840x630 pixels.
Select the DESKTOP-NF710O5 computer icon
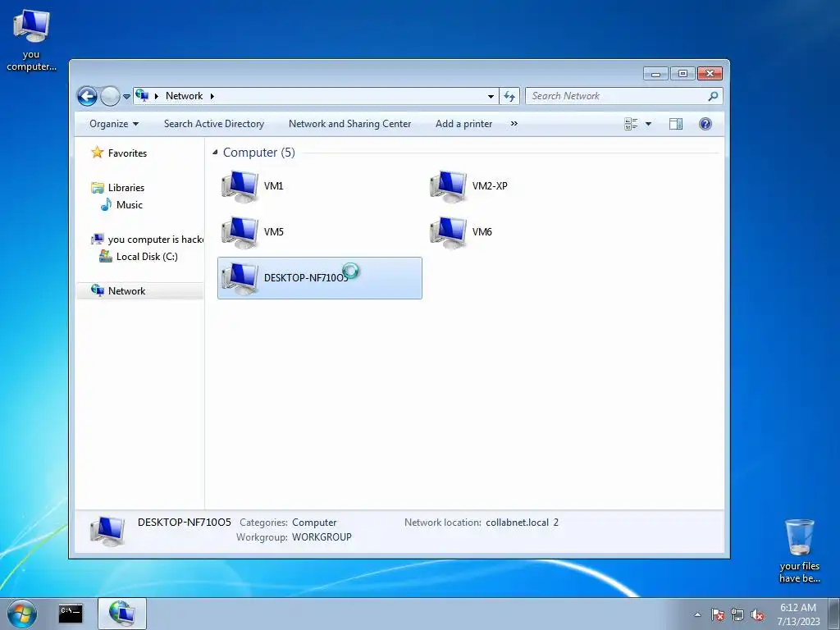pos(240,278)
